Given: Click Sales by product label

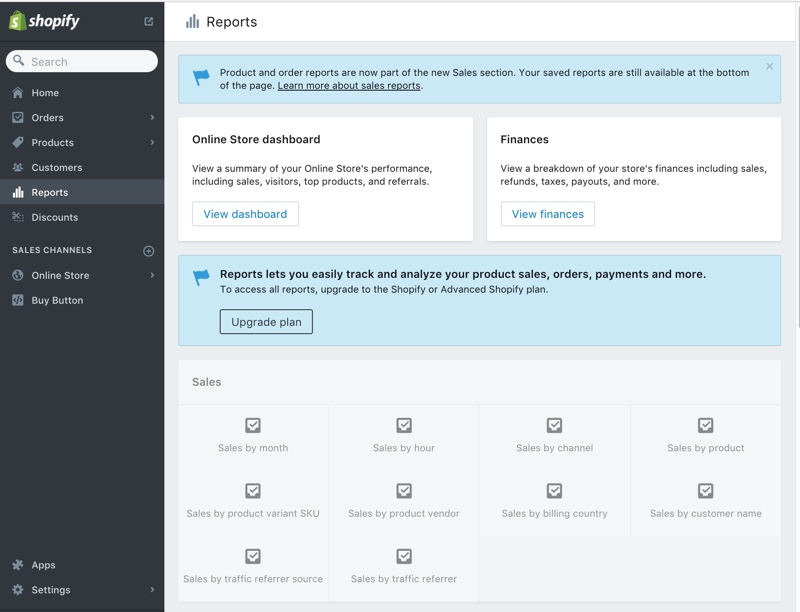Looking at the screenshot, I should pyautogui.click(x=706, y=448).
